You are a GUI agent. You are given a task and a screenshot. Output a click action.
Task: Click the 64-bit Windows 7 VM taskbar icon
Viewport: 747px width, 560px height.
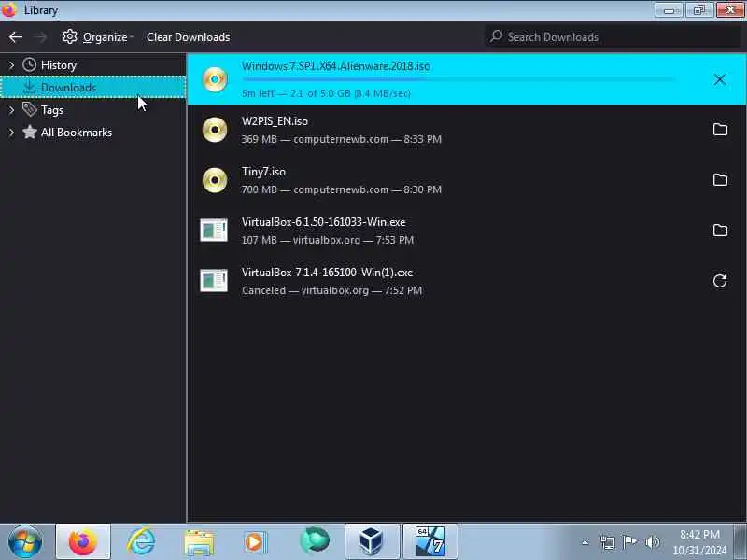click(x=430, y=542)
